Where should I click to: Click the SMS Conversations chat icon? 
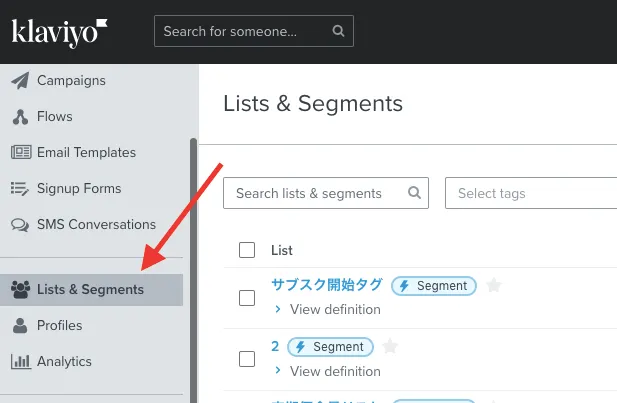(x=20, y=225)
